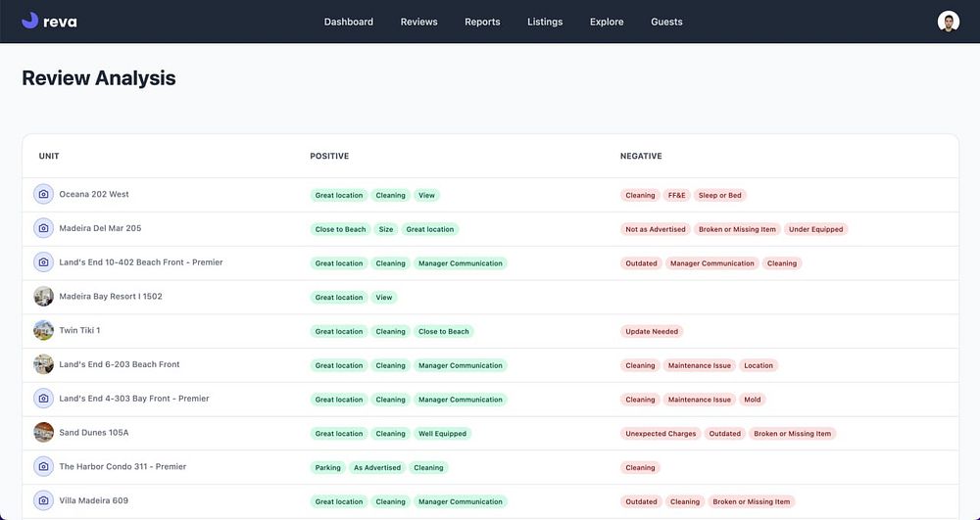980x520 pixels.
Task: Select Well Equipped tag for Sand Dunes 105A
Action: (443, 433)
